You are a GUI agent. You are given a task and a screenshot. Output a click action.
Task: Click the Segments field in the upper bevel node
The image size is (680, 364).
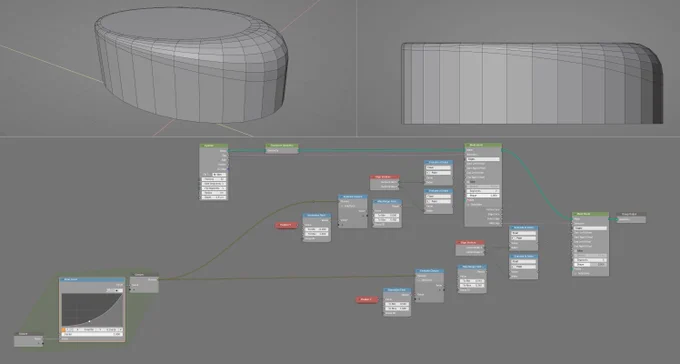click(x=483, y=191)
